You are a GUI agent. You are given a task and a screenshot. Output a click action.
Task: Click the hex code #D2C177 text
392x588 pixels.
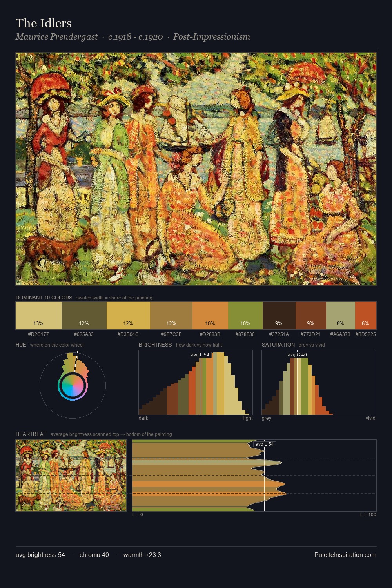click(38, 334)
